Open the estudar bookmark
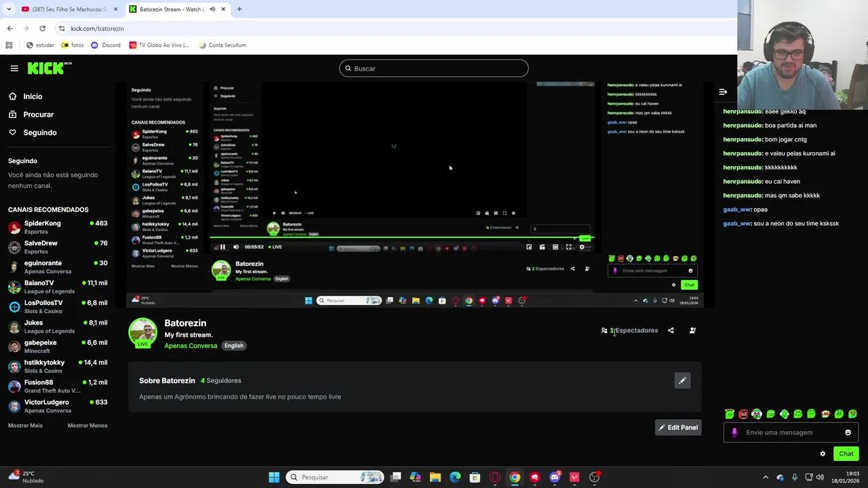The height and width of the screenshot is (488, 868). (x=40, y=45)
